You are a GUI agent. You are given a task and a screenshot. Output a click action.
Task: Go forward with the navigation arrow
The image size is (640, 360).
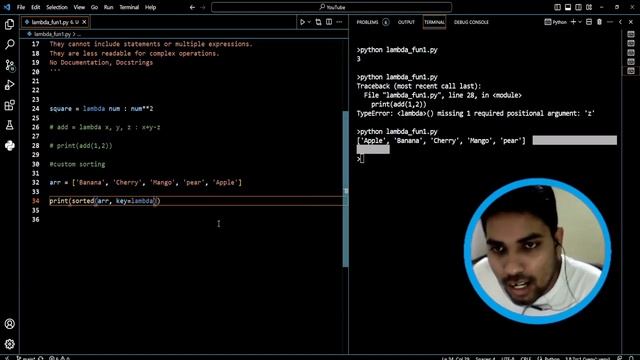pyautogui.click(x=203, y=7)
